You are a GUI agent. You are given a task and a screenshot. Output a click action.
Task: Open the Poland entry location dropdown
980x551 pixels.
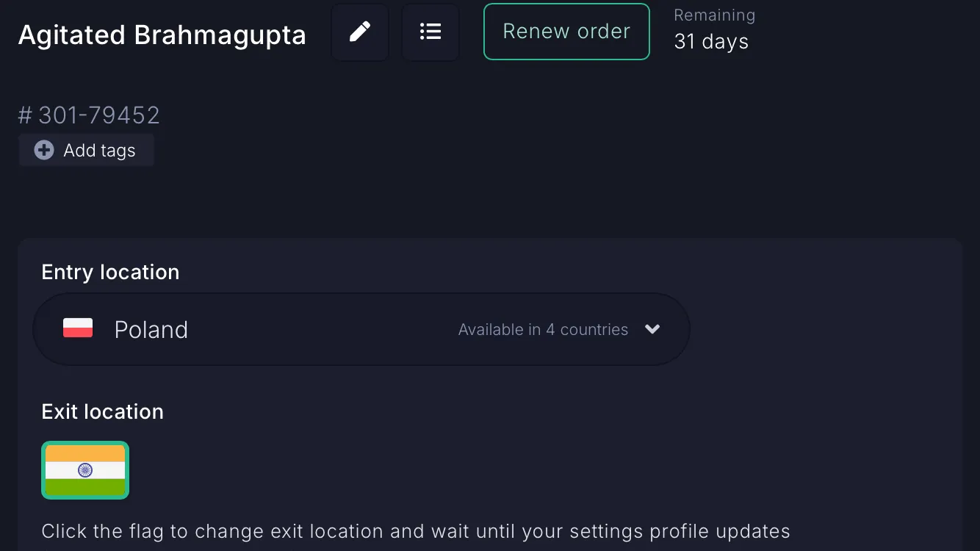coord(361,329)
